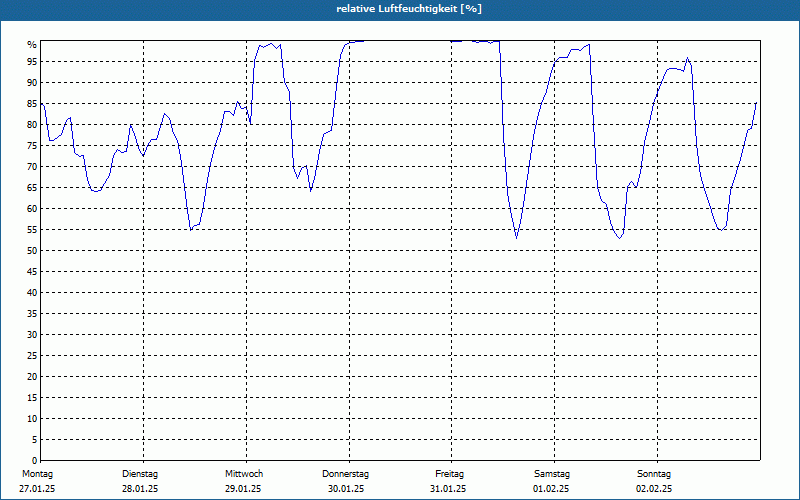Select the Mittwoch day label
The width and height of the screenshot is (800, 500).
click(244, 474)
